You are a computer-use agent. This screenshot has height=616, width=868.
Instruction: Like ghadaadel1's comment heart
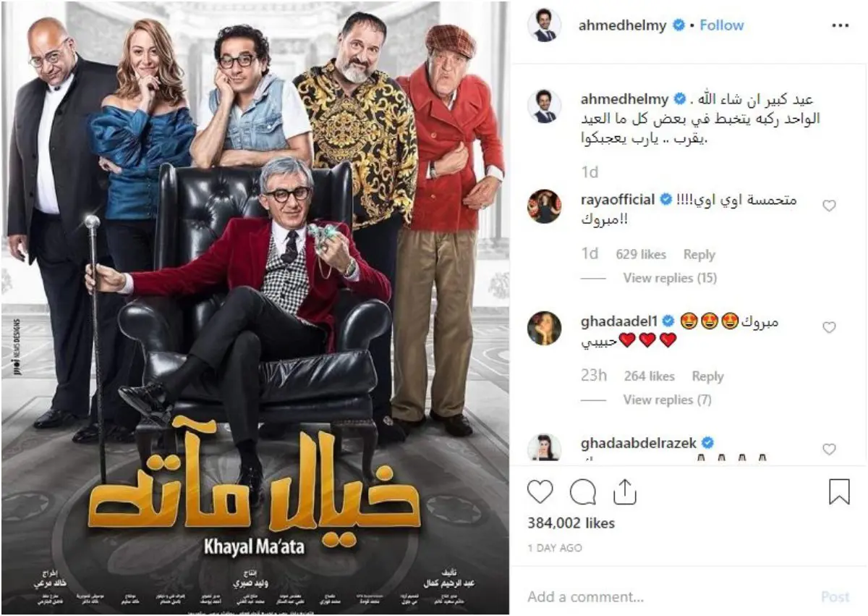tap(829, 328)
